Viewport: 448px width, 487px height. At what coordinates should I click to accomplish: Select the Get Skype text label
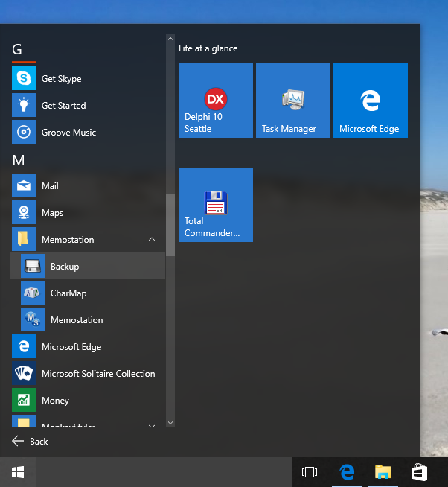(x=62, y=79)
